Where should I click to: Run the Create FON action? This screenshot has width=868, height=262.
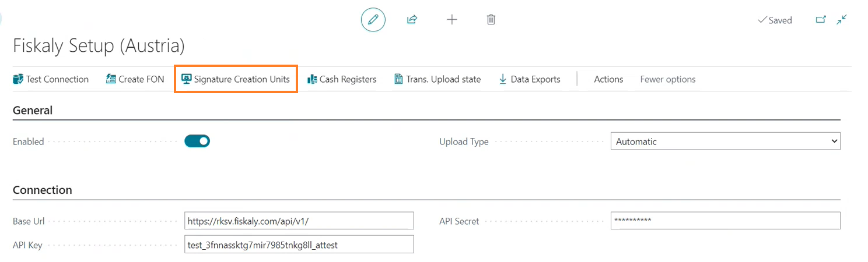(x=135, y=79)
